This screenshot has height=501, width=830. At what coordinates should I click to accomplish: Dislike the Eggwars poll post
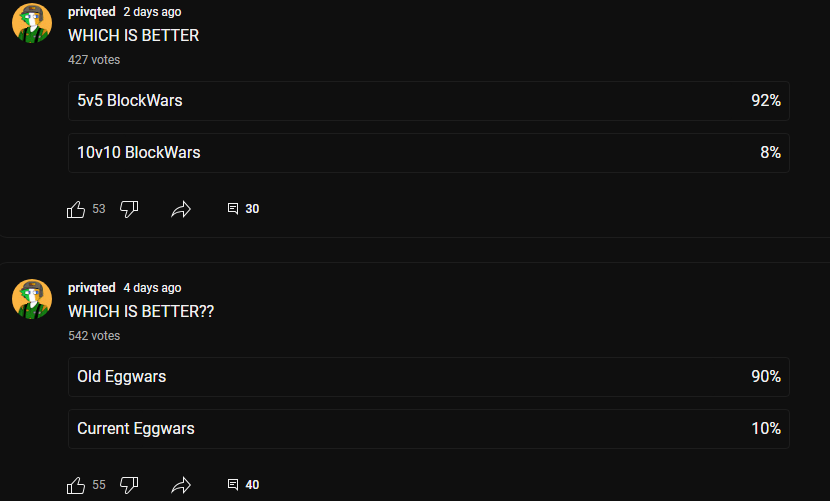129,485
